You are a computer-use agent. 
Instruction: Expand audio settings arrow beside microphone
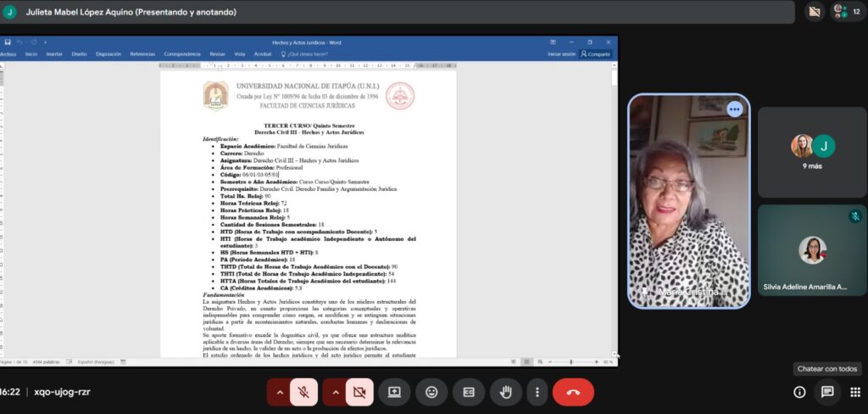279,391
